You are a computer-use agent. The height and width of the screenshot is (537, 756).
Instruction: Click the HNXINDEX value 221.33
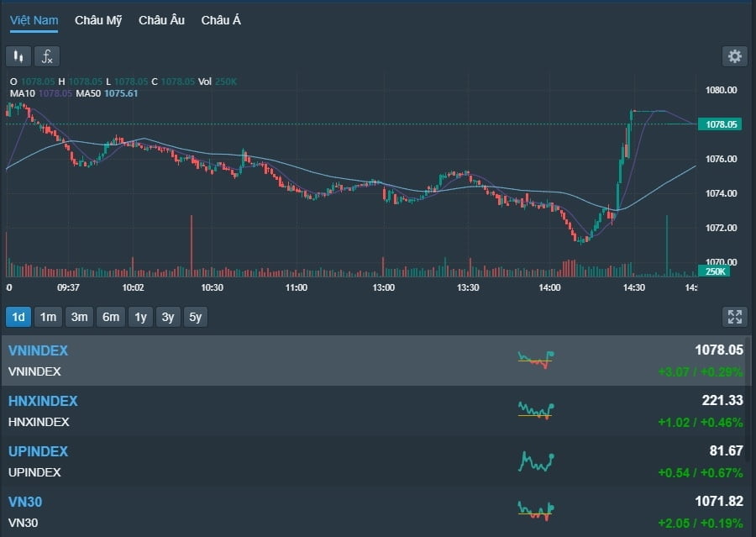722,400
